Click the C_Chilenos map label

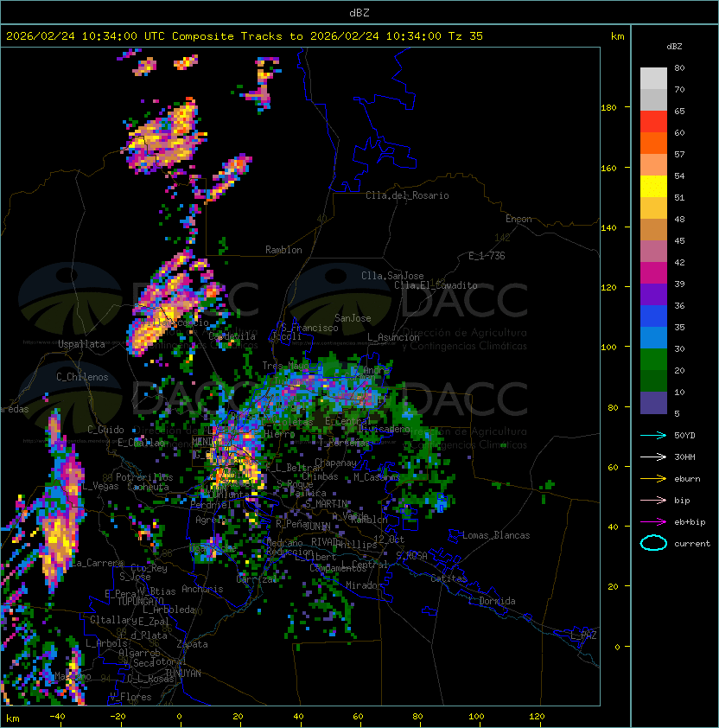(x=82, y=377)
